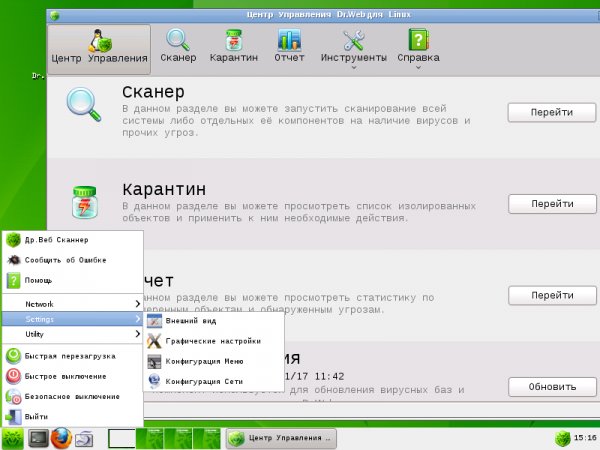Open the Центр Управления toolbar tab
Image resolution: width=600 pixels, height=450 pixels.
pos(99,49)
